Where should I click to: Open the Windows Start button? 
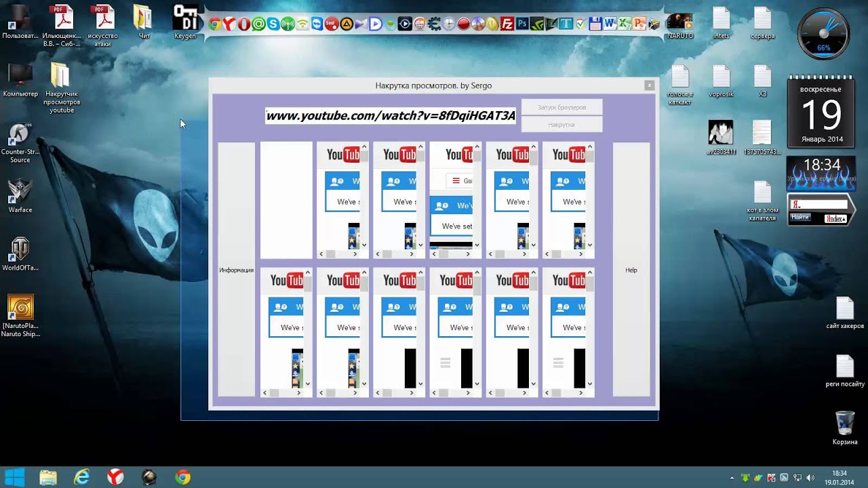(x=15, y=477)
